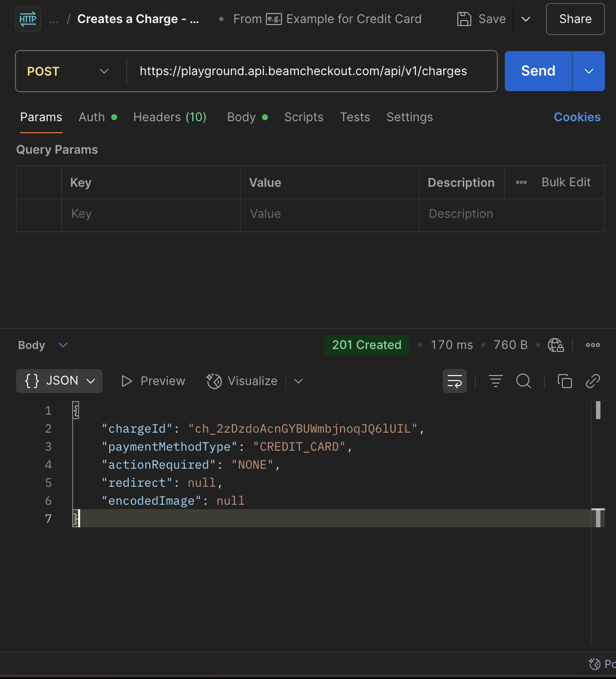The height and width of the screenshot is (679, 616).
Task: Click the Description column header
Action: coord(461,183)
